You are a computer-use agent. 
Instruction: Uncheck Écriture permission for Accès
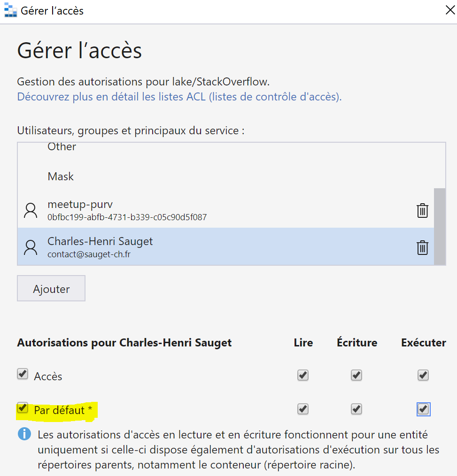(356, 375)
